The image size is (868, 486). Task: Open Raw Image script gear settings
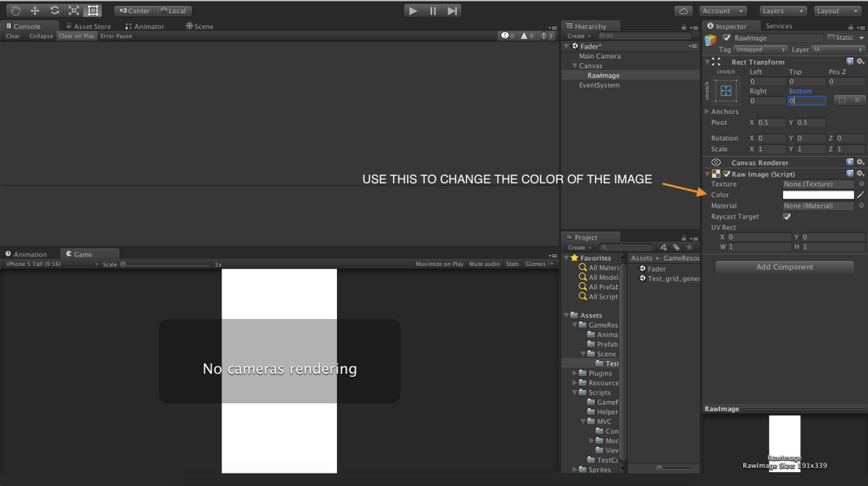[x=860, y=174]
